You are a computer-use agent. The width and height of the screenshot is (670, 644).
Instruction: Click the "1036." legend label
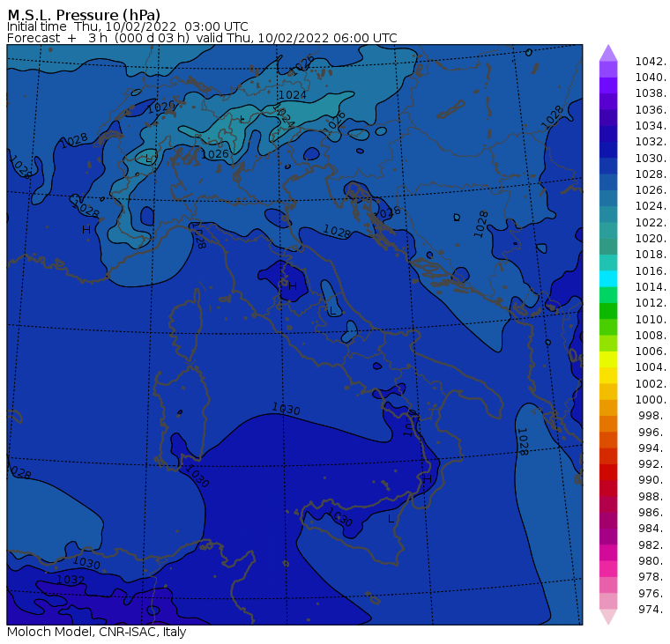click(x=651, y=110)
